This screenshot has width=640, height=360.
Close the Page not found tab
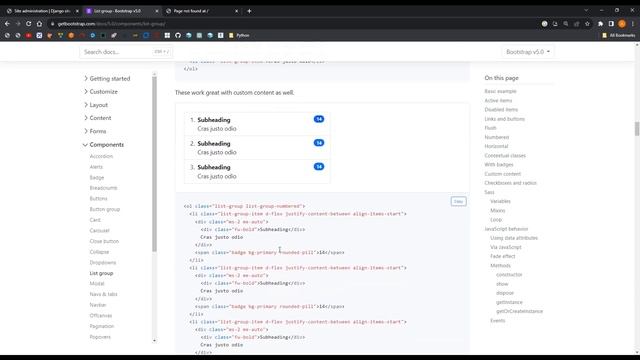click(236, 11)
